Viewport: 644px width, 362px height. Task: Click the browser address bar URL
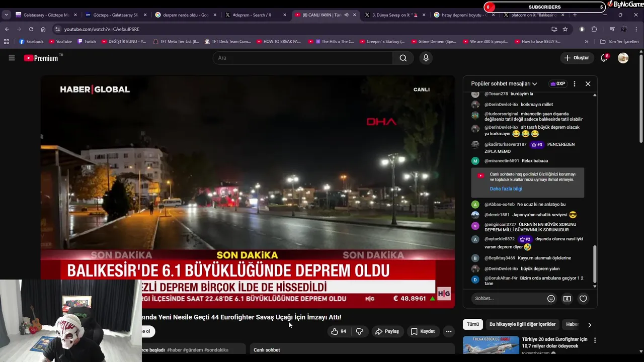(x=102, y=29)
